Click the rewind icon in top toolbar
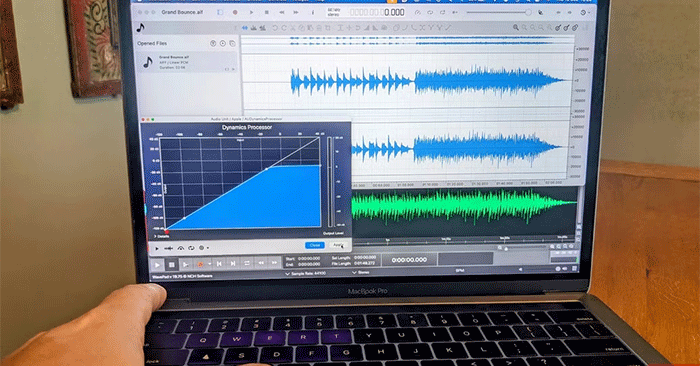 281,12
